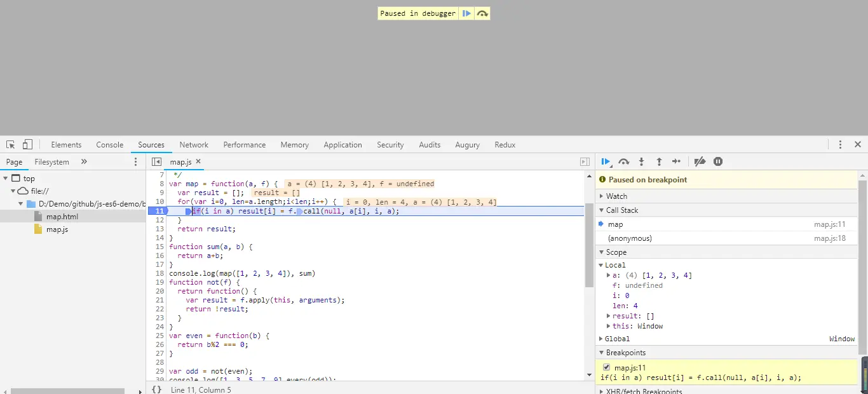868x394 pixels.
Task: Resume script execution in the debugger toolbar
Action: (606, 162)
